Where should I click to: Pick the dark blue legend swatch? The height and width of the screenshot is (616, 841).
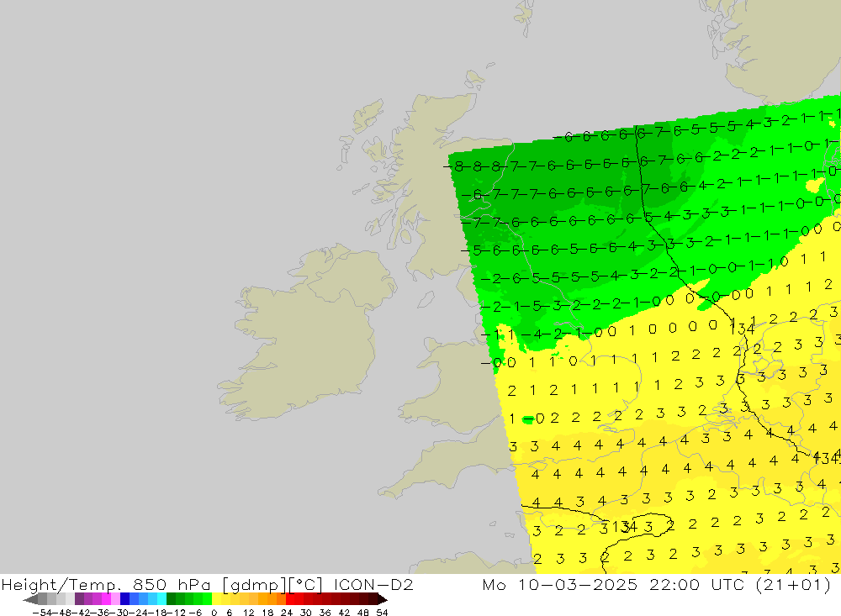click(x=125, y=599)
